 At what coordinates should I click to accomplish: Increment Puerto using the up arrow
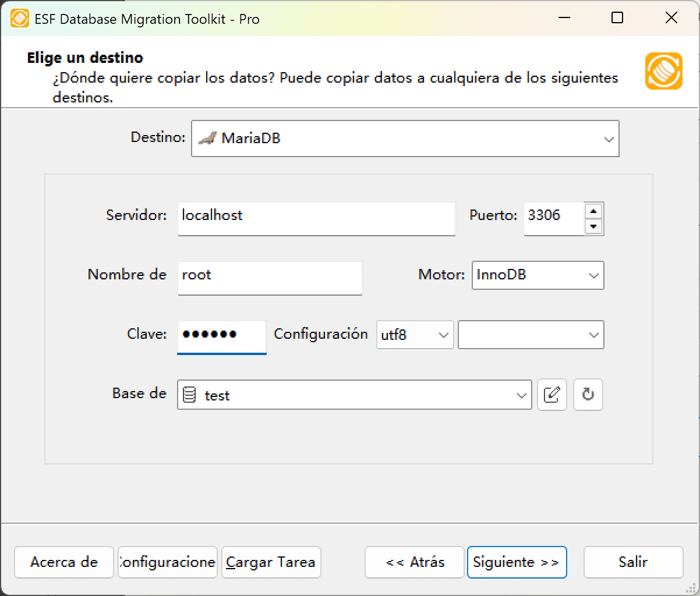click(594, 212)
